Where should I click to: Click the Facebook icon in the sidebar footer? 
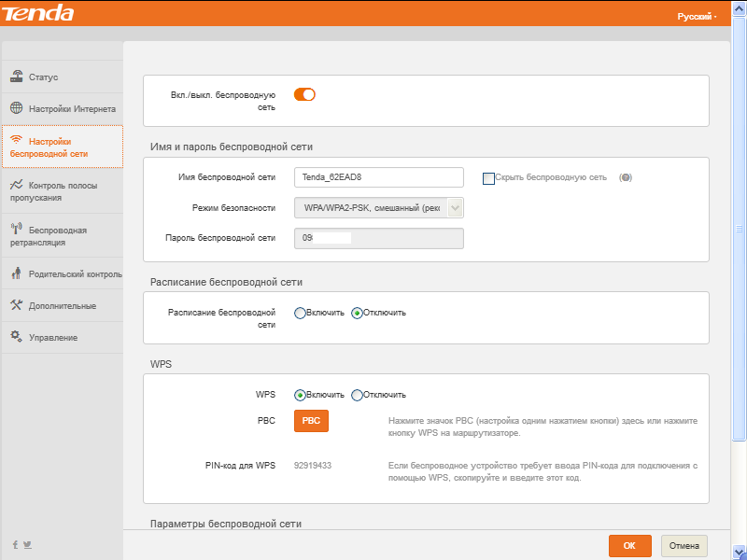[x=15, y=544]
